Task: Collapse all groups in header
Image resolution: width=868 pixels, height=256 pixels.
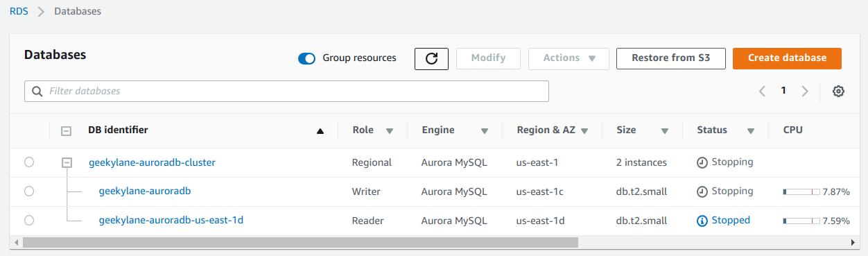Action: pyautogui.click(x=67, y=130)
